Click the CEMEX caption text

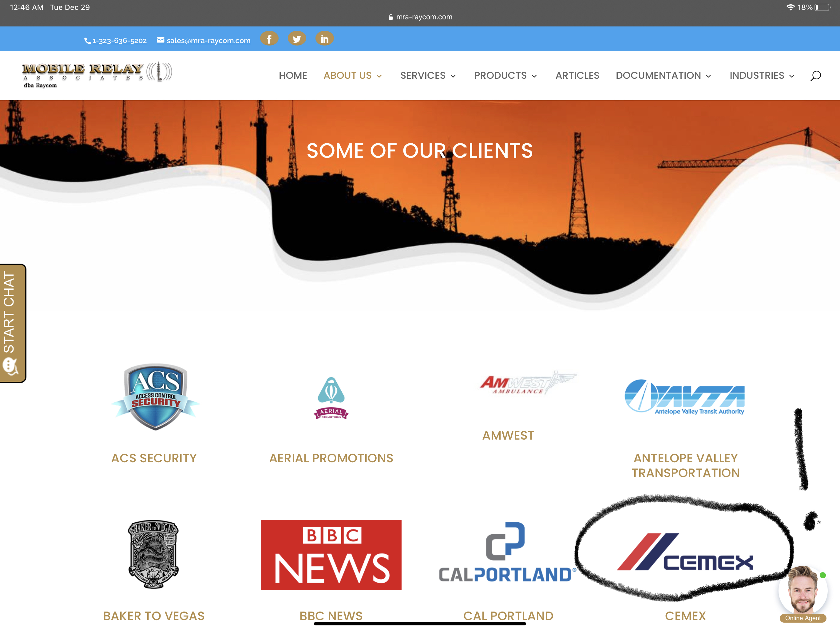[x=685, y=616]
